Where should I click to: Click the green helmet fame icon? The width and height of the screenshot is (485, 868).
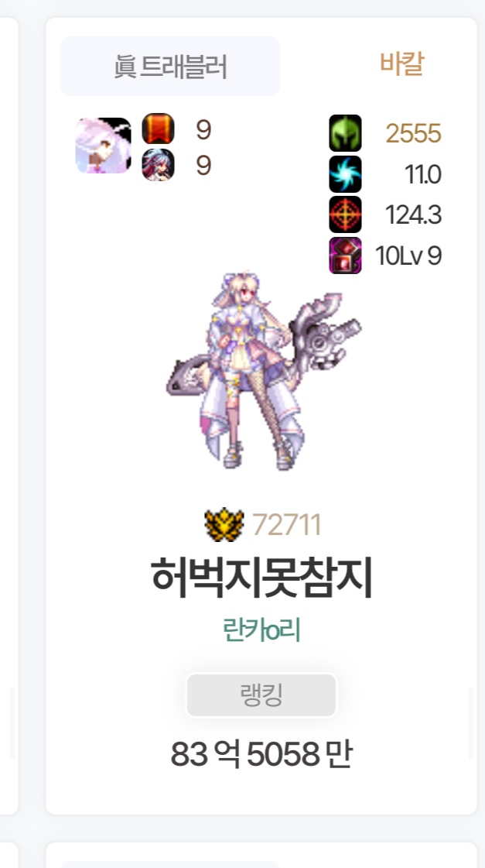coord(345,133)
